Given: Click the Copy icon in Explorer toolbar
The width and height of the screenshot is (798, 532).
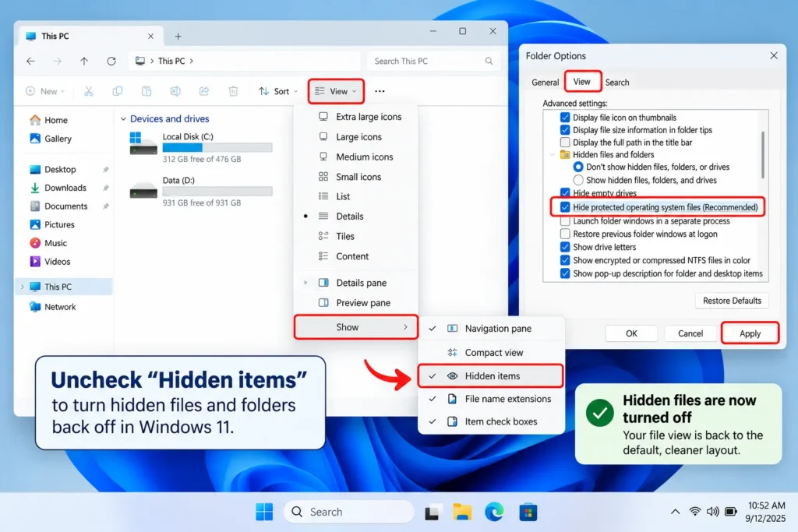Looking at the screenshot, I should pos(118,91).
